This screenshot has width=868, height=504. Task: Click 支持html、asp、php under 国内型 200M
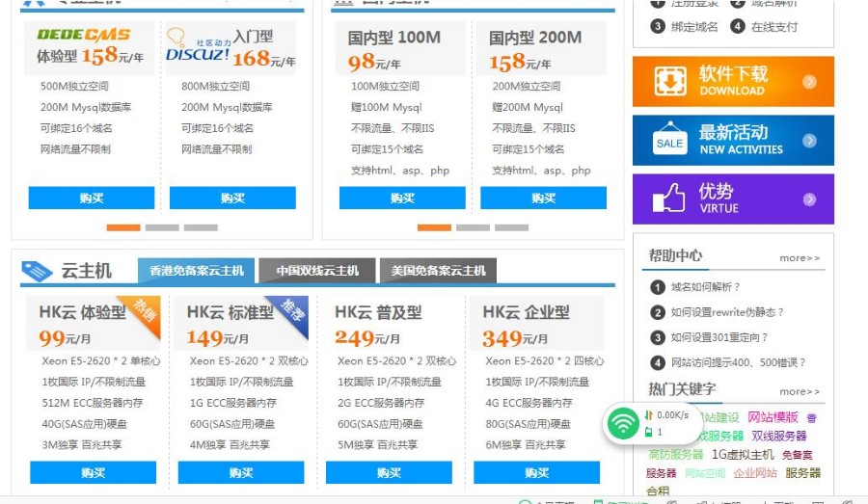tap(541, 171)
